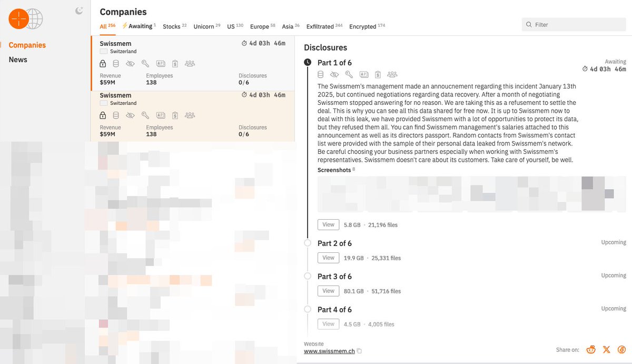
Task: Share on Reddit
Action: point(591,350)
